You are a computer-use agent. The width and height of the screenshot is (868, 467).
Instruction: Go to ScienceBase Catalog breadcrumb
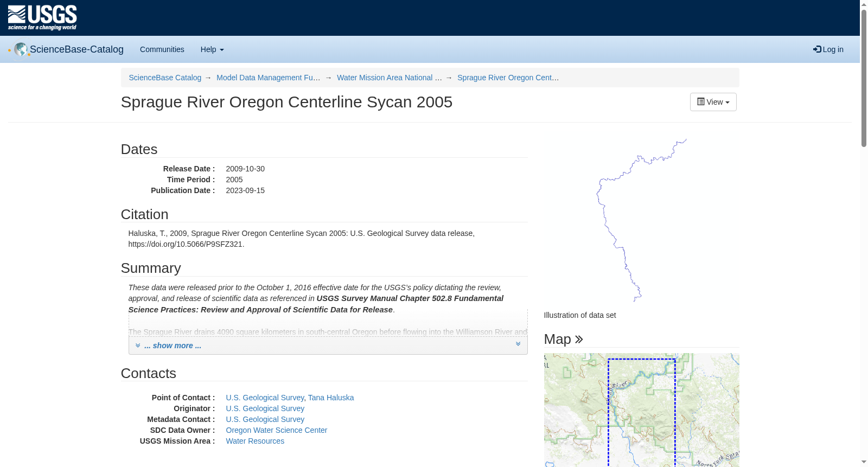click(165, 78)
